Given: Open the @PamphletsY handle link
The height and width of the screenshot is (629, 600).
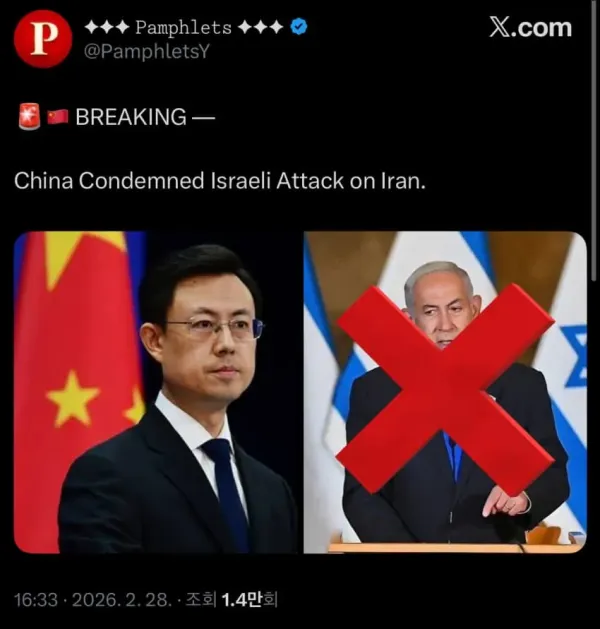Looking at the screenshot, I should click(147, 52).
